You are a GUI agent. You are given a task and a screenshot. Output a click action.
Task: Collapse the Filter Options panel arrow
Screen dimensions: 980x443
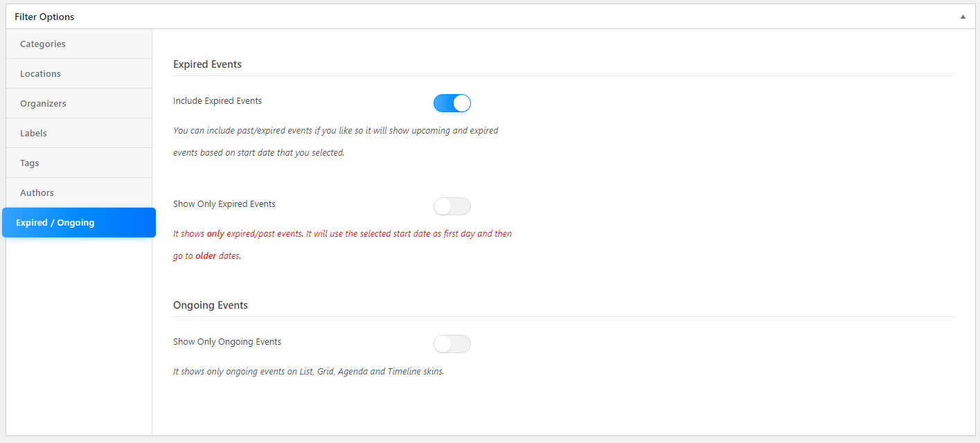(x=963, y=17)
